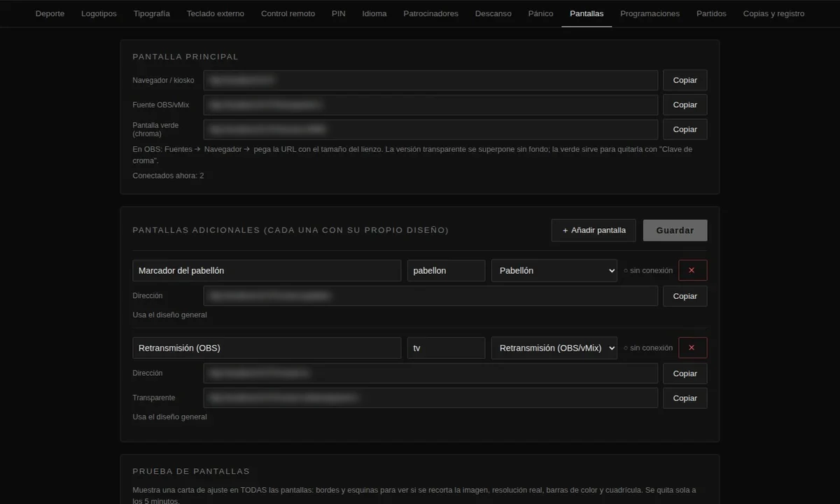840x504 pixels.
Task: Open the Pánico tab
Action: click(540, 13)
